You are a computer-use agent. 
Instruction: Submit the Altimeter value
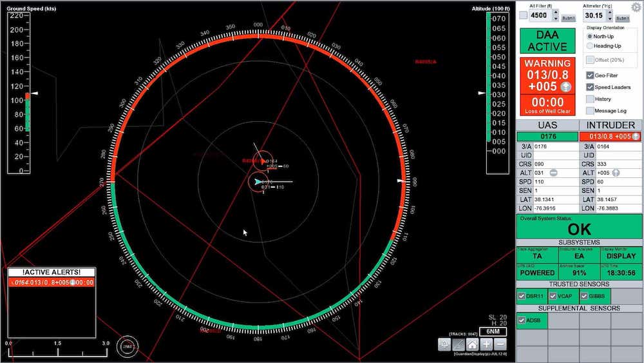coord(623,18)
